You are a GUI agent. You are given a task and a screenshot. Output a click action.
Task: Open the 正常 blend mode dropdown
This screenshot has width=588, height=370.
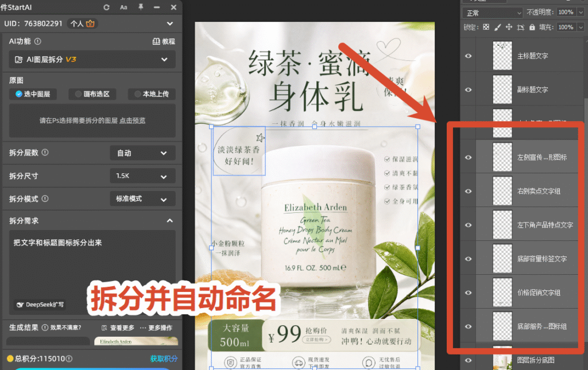(x=492, y=13)
